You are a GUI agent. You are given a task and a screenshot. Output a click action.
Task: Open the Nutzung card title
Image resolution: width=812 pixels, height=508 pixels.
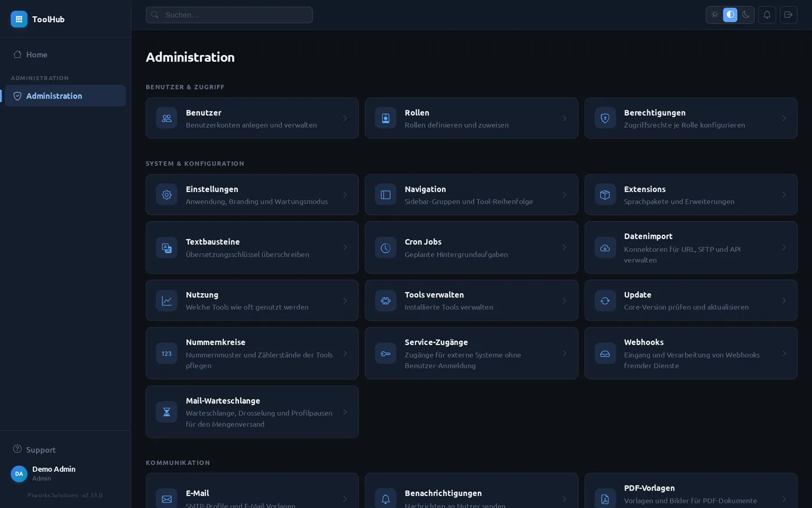202,295
